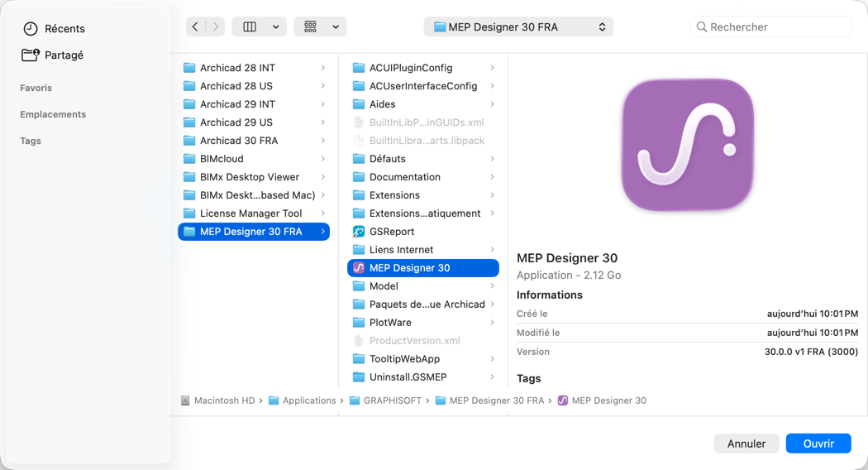The height and width of the screenshot is (470, 868).
Task: Click the Uninstall.GSMEP folder icon
Action: click(x=359, y=377)
